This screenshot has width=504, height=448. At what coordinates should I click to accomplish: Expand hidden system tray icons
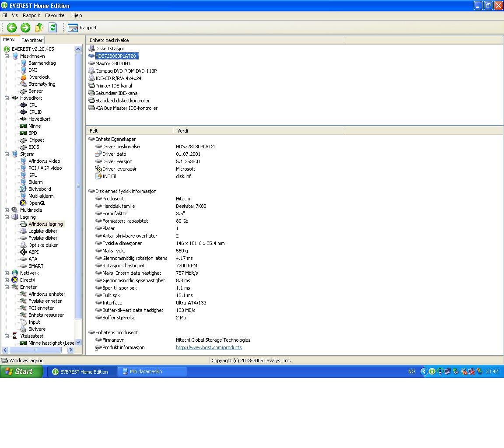[x=423, y=371]
